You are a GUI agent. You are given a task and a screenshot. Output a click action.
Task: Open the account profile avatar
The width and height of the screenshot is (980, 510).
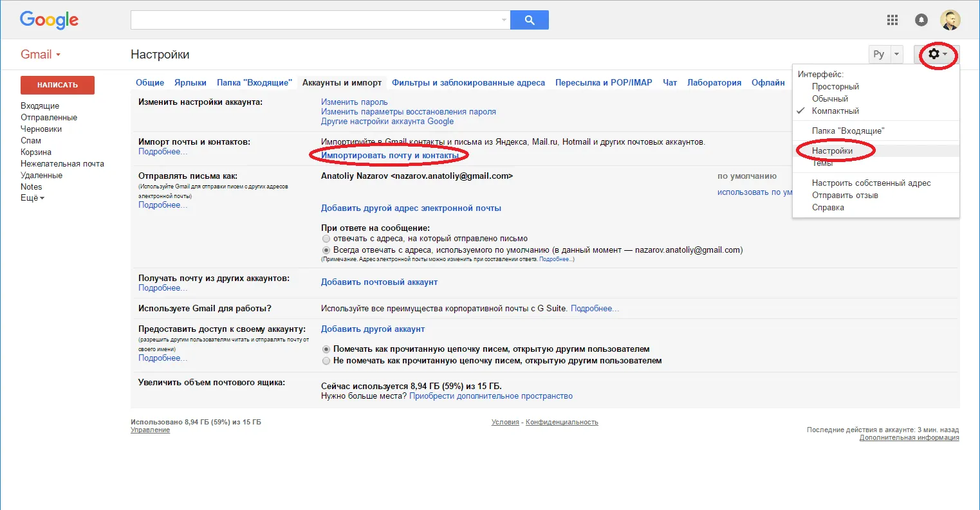pos(950,20)
